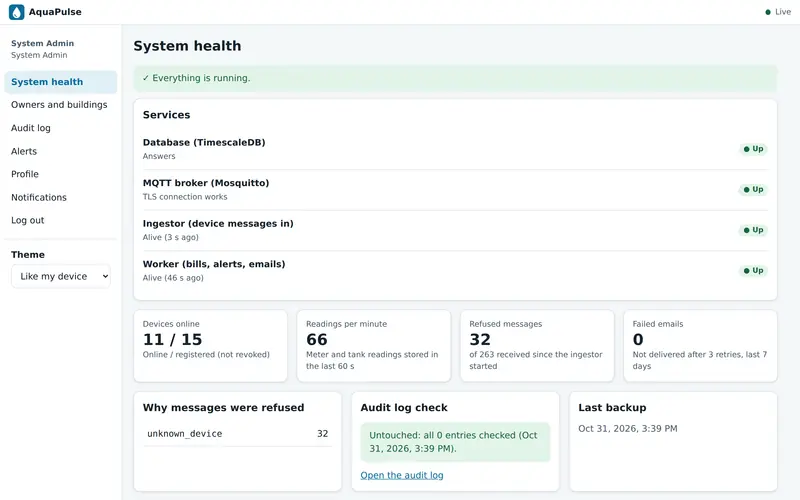Click Log out in sidebar
This screenshot has height=500, width=800.
61,220
